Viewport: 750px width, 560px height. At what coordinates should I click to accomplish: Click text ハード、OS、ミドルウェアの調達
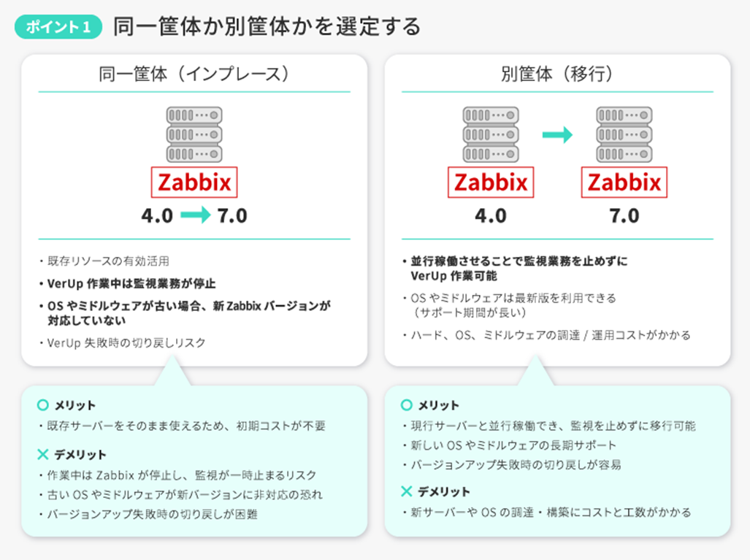[x=495, y=334]
